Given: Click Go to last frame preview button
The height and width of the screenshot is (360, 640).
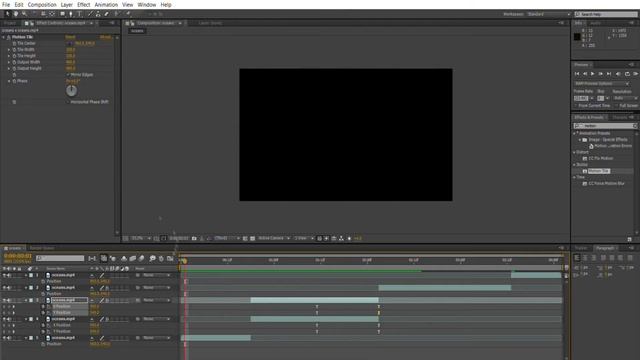Looking at the screenshot, I should coord(609,74).
